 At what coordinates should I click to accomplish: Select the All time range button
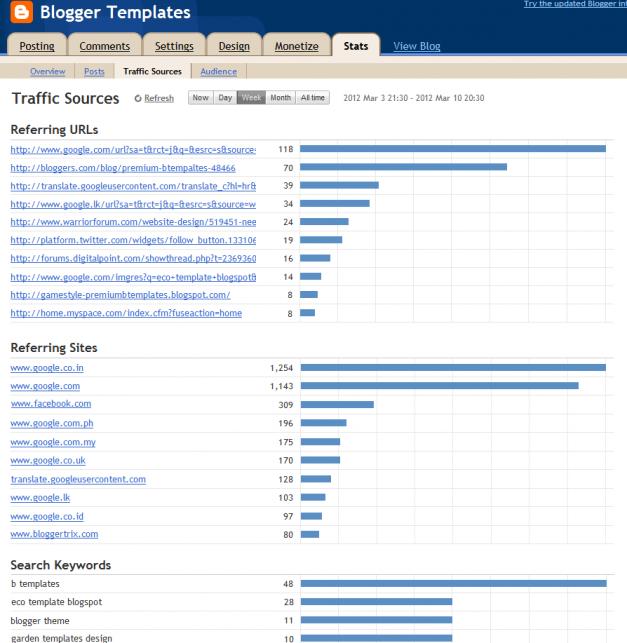312,98
